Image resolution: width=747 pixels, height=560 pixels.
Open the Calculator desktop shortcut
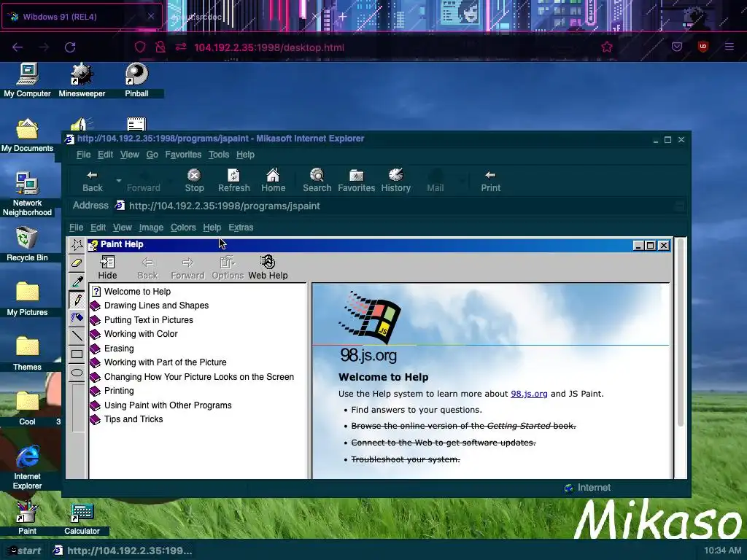click(x=82, y=518)
